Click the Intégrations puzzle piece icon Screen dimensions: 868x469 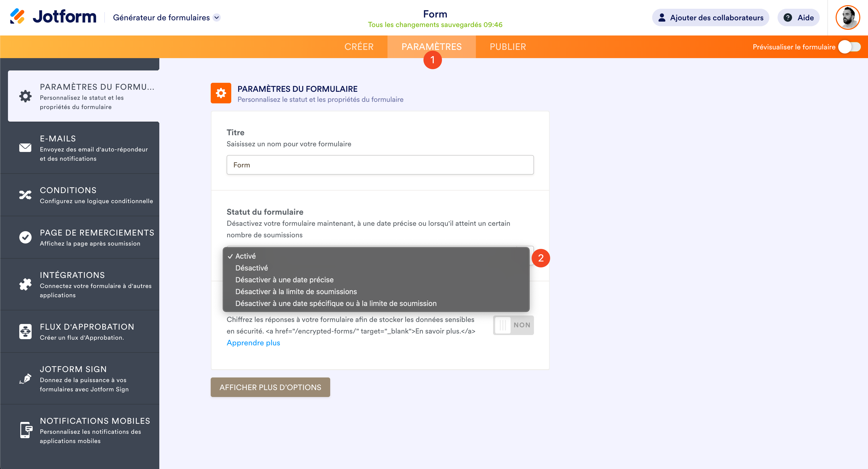click(x=25, y=284)
